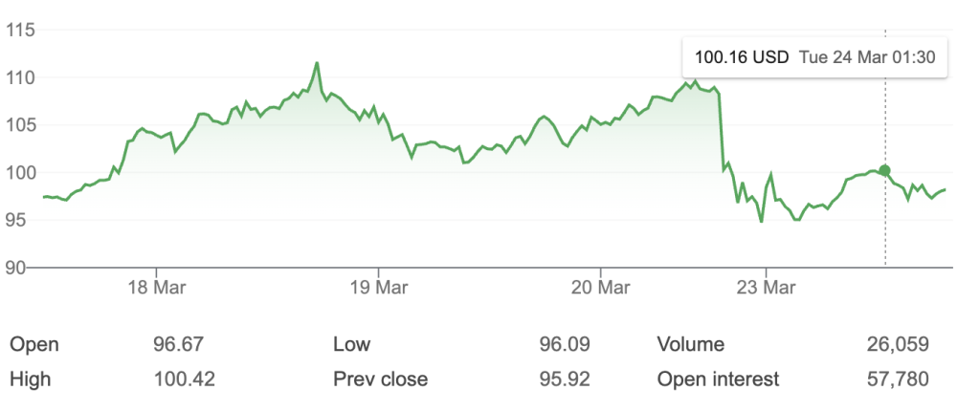980x412 pixels.
Task: Click the Low value 96.09
Action: (x=563, y=345)
